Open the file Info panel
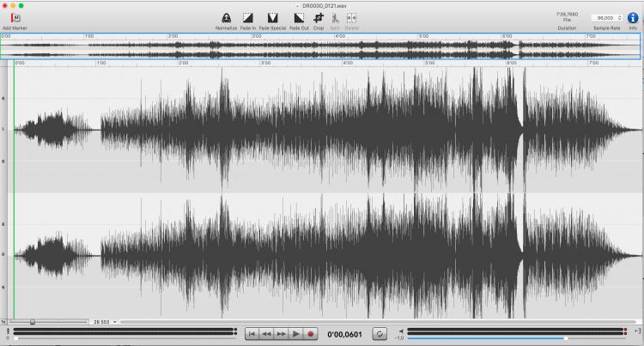 click(633, 17)
